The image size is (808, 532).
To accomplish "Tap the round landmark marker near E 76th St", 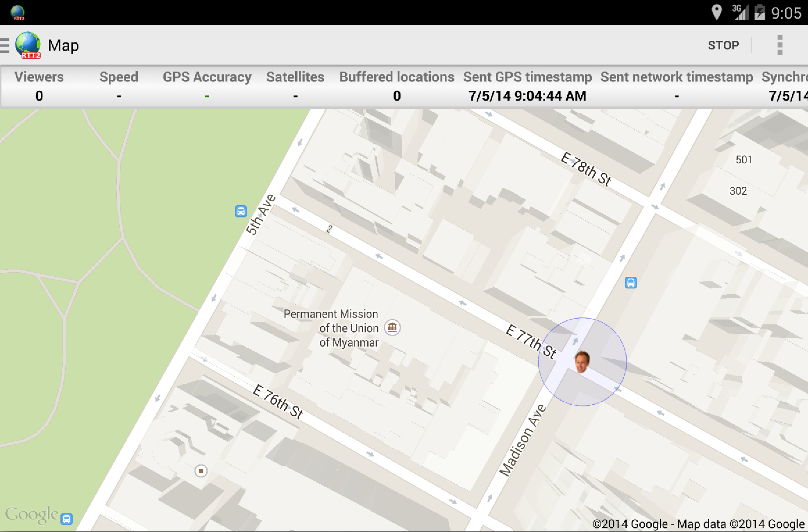I will 201,471.
